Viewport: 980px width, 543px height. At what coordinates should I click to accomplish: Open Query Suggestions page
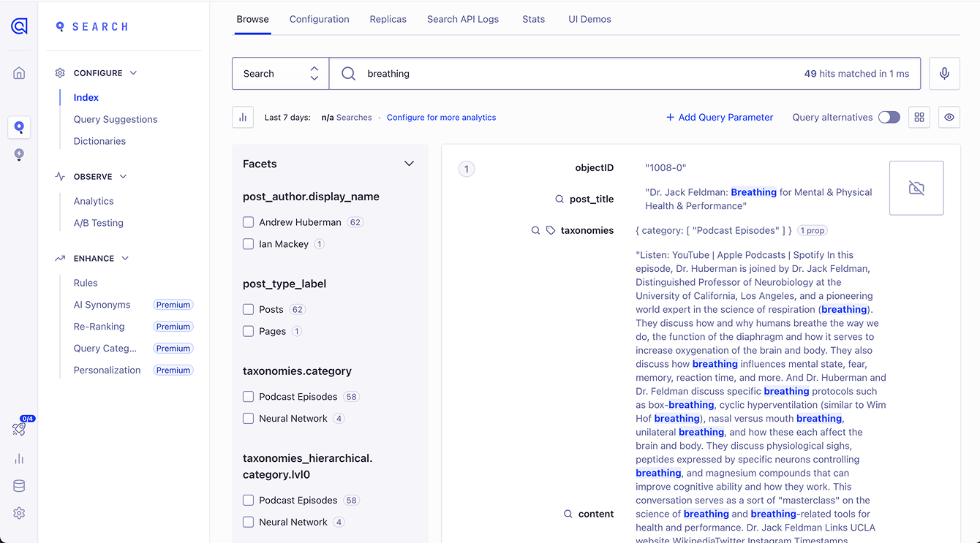pos(116,119)
